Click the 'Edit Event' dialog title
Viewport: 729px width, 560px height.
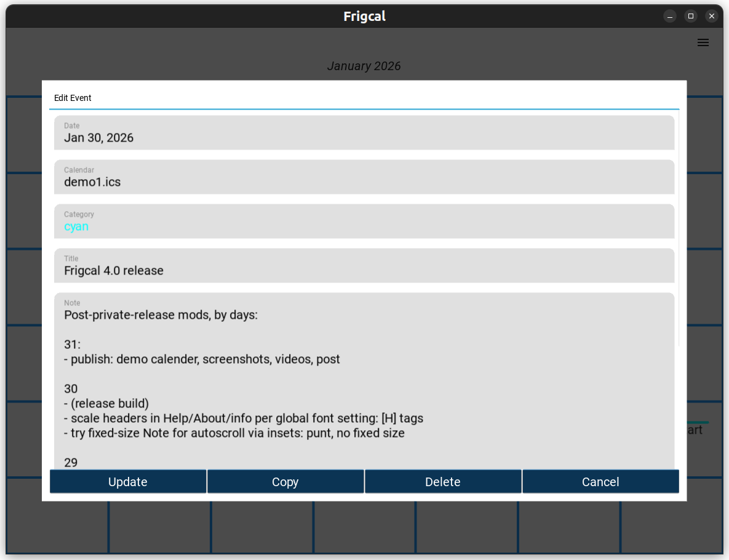[x=73, y=98]
